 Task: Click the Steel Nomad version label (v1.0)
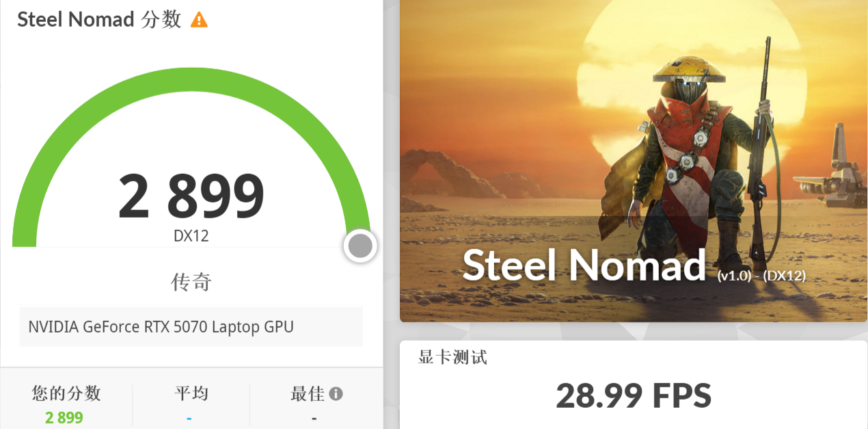(x=740, y=276)
